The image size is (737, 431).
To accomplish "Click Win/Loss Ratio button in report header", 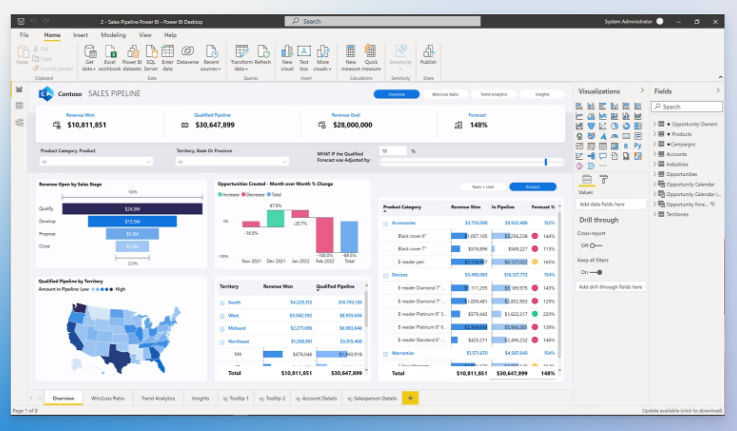I will click(x=445, y=94).
